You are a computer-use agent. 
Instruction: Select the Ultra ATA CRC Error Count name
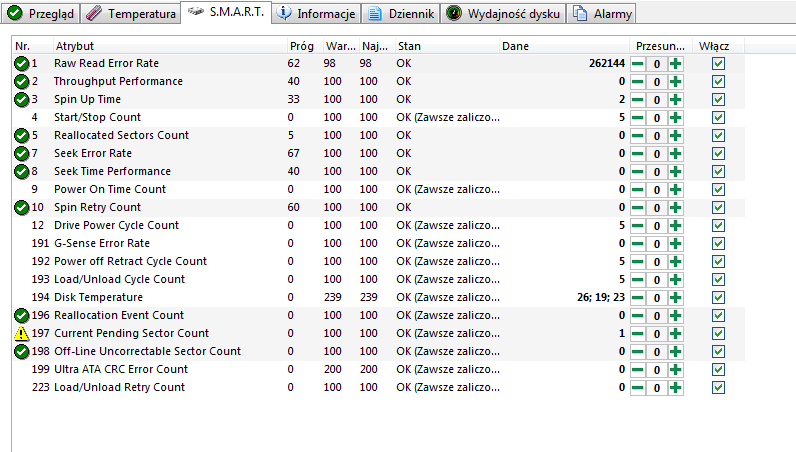click(121, 370)
